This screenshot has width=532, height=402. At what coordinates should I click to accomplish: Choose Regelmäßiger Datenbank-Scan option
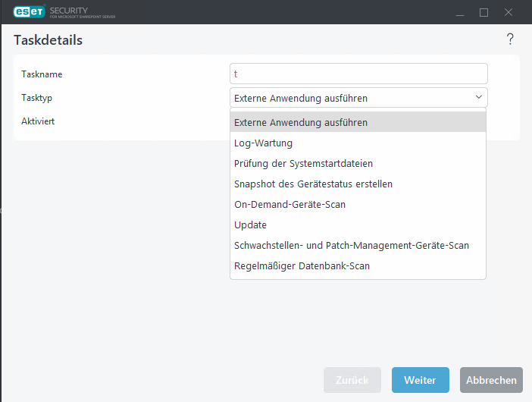358,265
